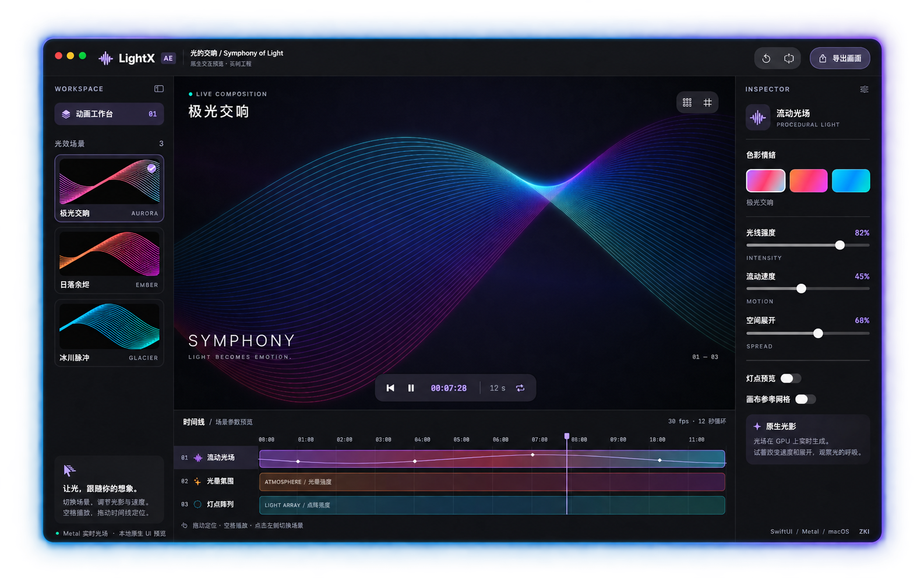Click the 灯点阵列 track circle icon
The height and width of the screenshot is (578, 924).
[198, 505]
